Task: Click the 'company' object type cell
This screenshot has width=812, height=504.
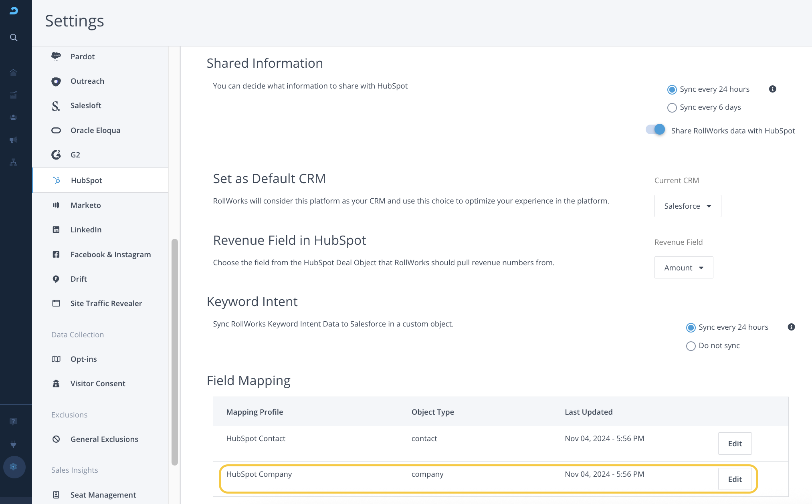Action: pos(427,474)
